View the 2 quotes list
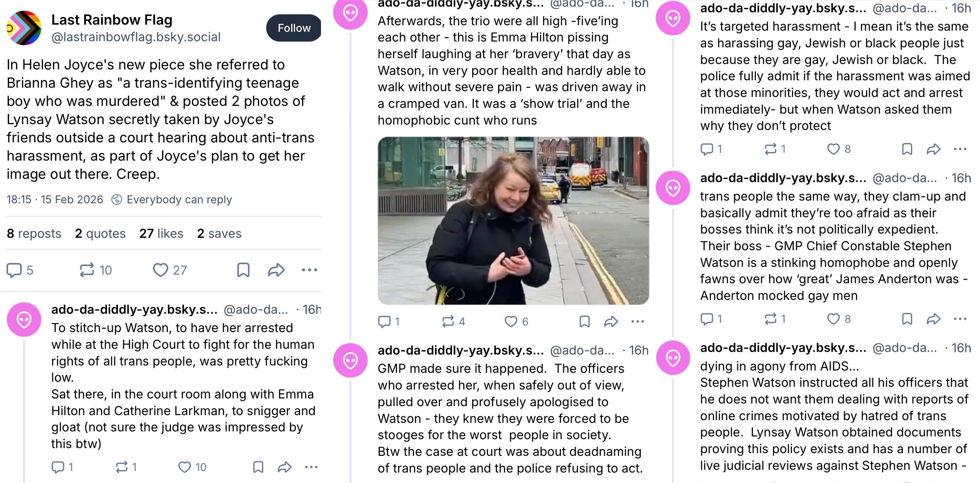The height and width of the screenshot is (483, 980). (100, 234)
